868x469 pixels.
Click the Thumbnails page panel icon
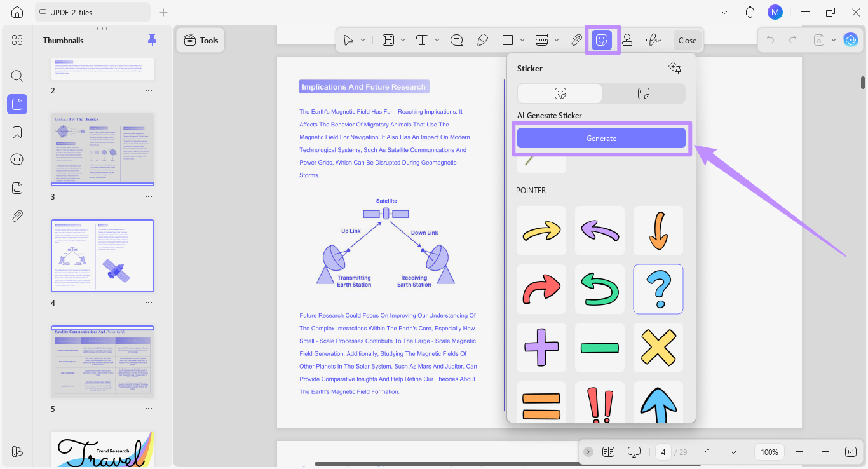17,104
